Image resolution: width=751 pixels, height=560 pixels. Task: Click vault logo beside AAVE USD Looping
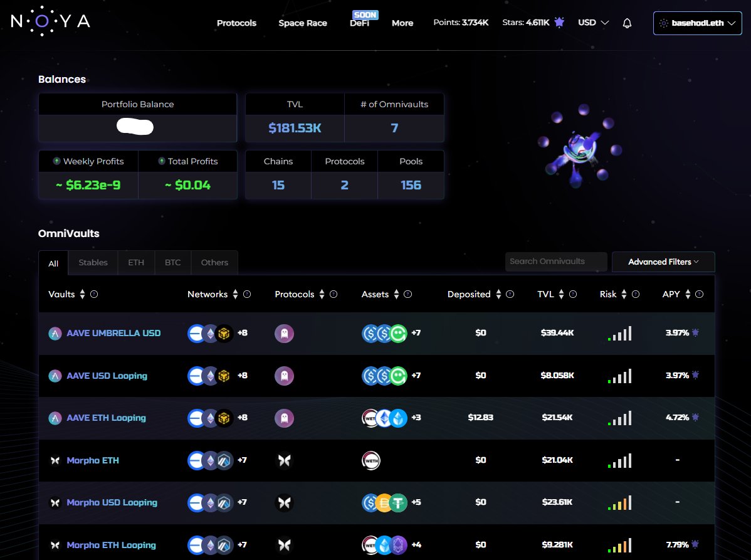point(55,376)
